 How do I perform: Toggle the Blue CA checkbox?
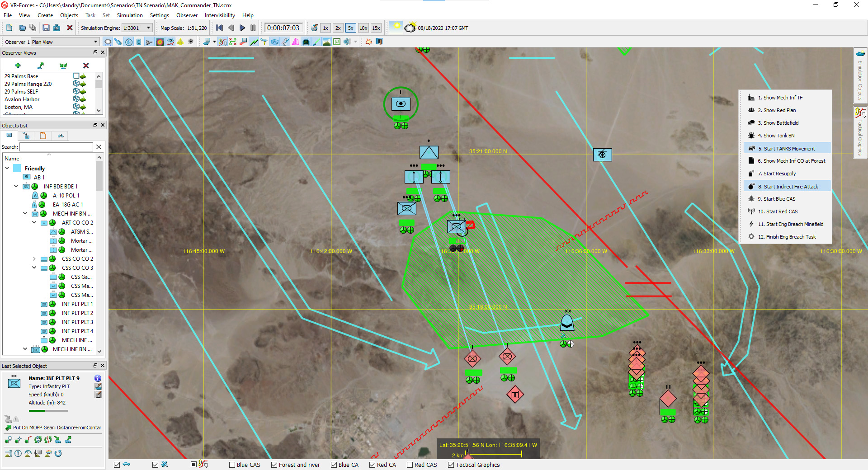(x=334, y=465)
